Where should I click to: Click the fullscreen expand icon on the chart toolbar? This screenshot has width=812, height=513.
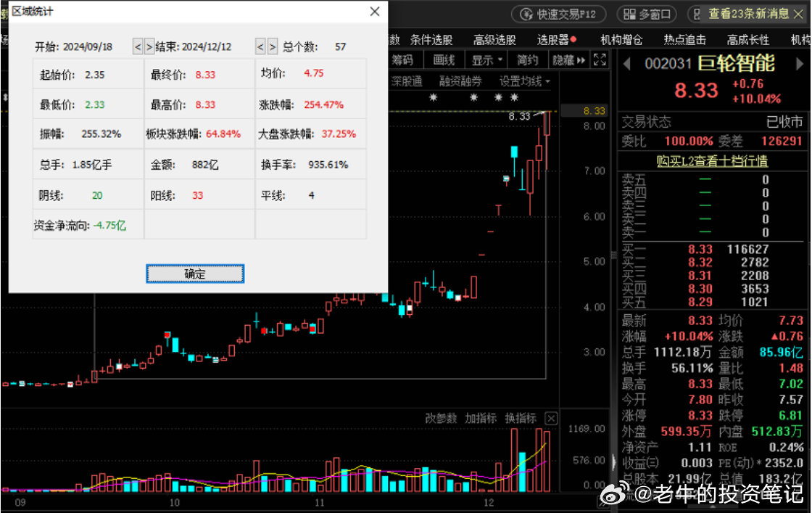[599, 60]
